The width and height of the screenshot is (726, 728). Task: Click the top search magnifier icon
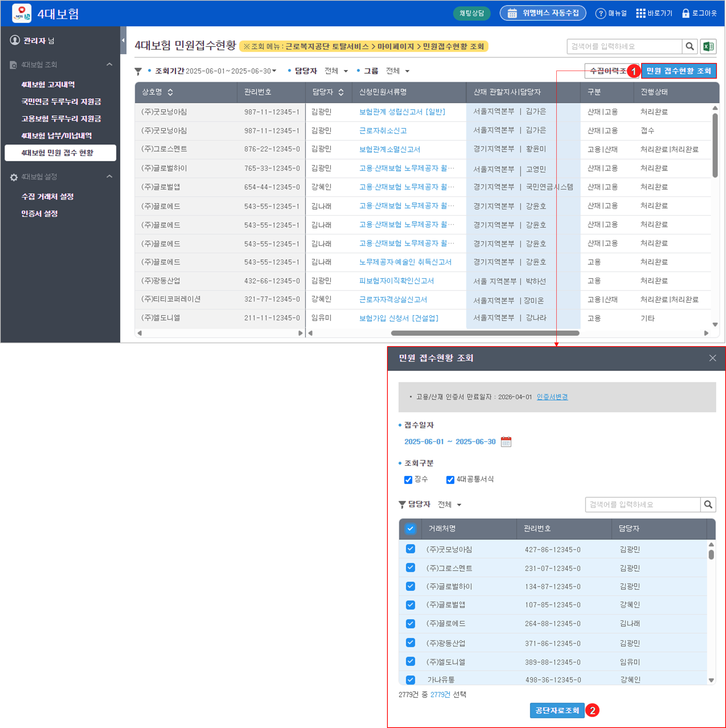690,46
